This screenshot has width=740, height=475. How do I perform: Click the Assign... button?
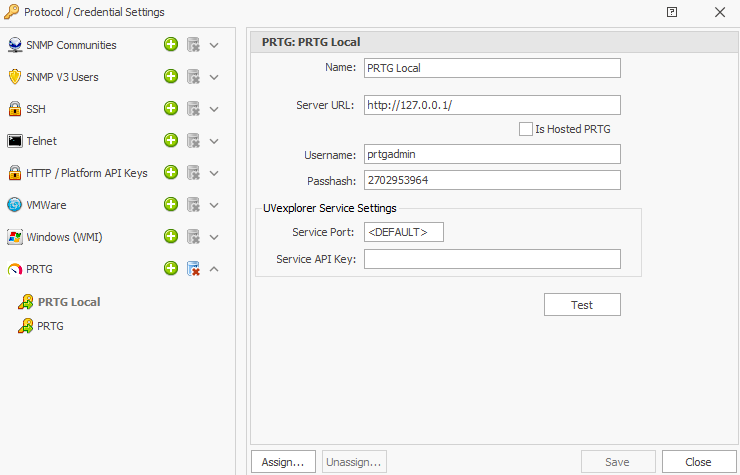(283, 462)
